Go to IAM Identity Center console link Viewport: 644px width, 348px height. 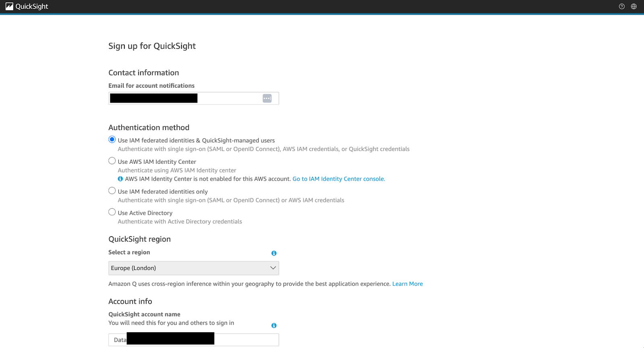click(339, 179)
